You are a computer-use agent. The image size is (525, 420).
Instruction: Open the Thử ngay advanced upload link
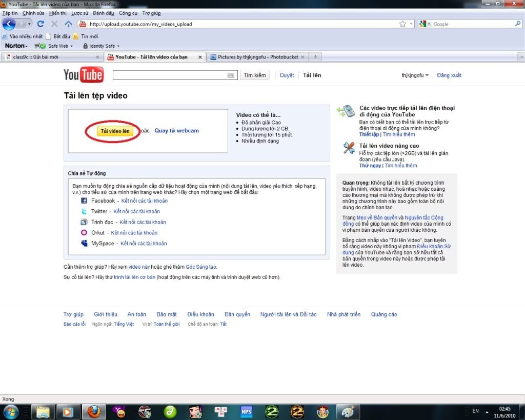370,166
